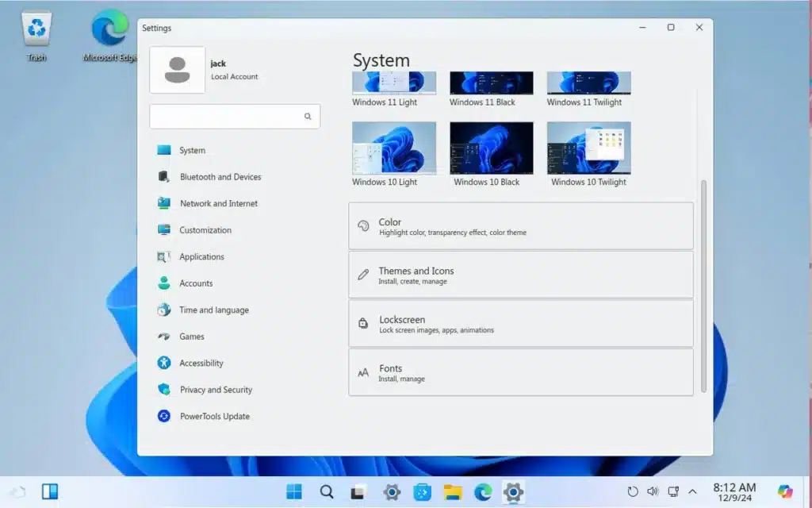Open Time and language section

click(214, 310)
